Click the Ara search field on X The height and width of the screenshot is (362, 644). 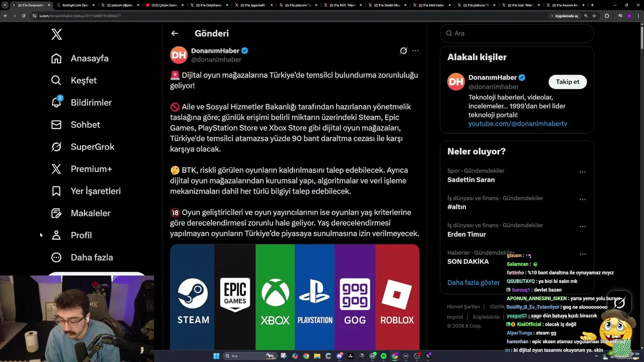(x=517, y=33)
